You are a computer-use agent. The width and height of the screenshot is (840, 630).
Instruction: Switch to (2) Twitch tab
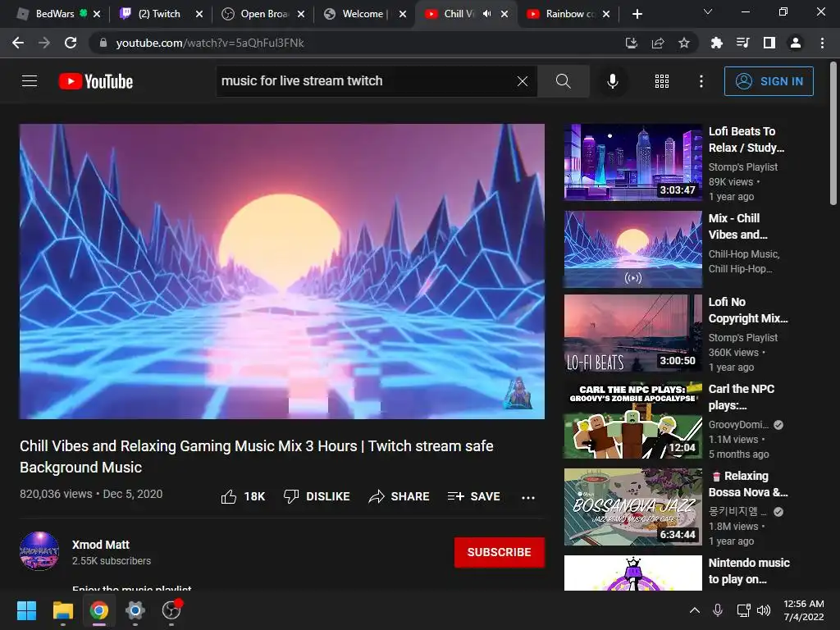(x=159, y=14)
